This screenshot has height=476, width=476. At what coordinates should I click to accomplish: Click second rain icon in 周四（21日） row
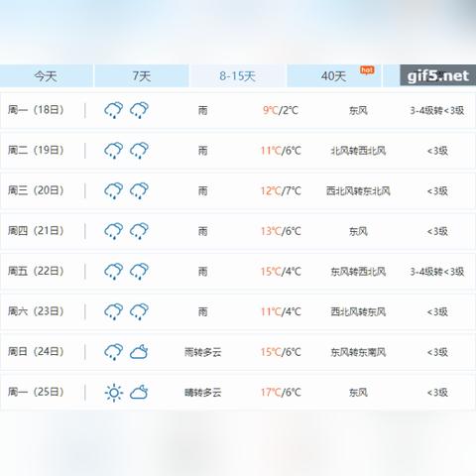(x=139, y=231)
